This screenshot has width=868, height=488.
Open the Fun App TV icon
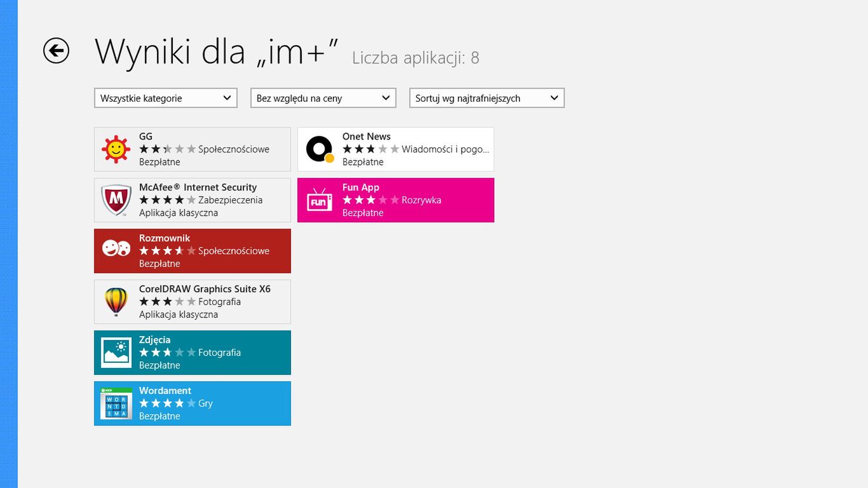[x=320, y=200]
